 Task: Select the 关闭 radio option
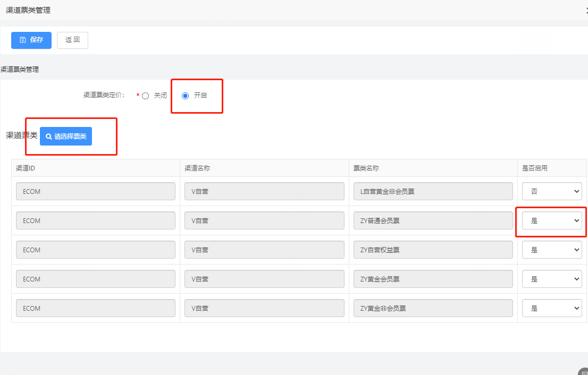click(146, 96)
